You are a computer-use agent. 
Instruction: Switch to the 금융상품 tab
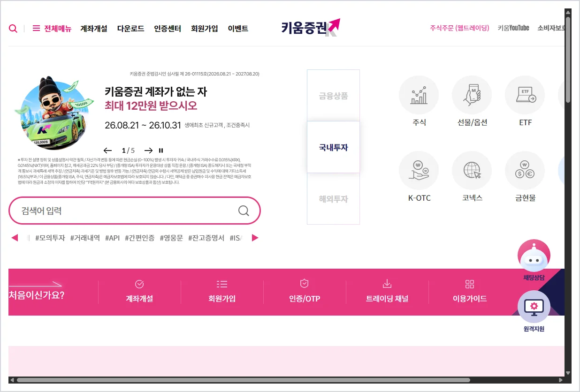click(333, 96)
